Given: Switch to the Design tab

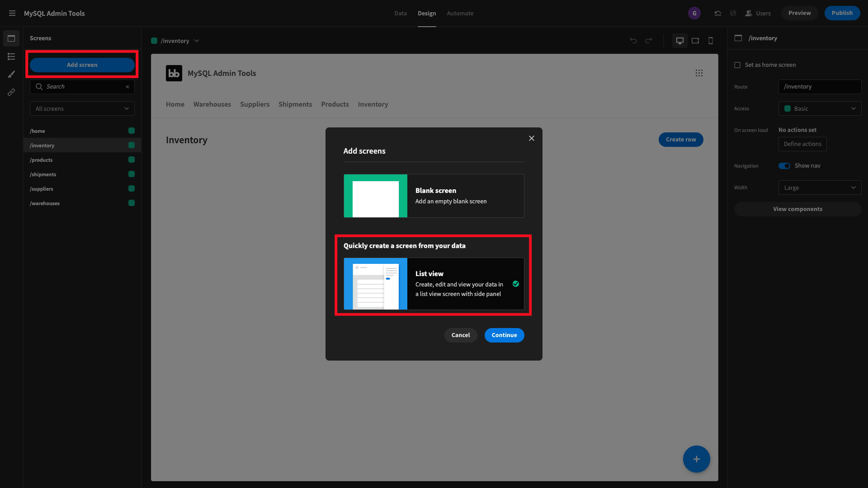Looking at the screenshot, I should 426,13.
